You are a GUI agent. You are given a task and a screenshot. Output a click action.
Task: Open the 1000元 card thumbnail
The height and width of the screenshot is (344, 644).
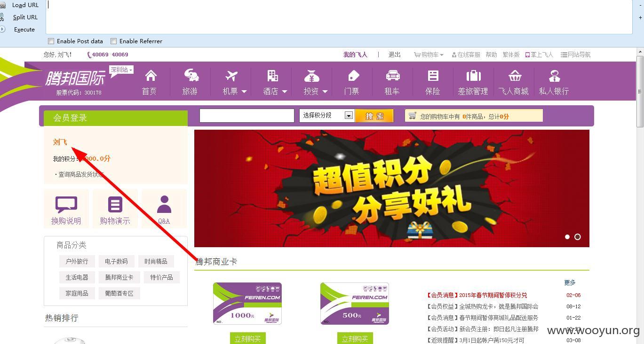click(x=247, y=304)
